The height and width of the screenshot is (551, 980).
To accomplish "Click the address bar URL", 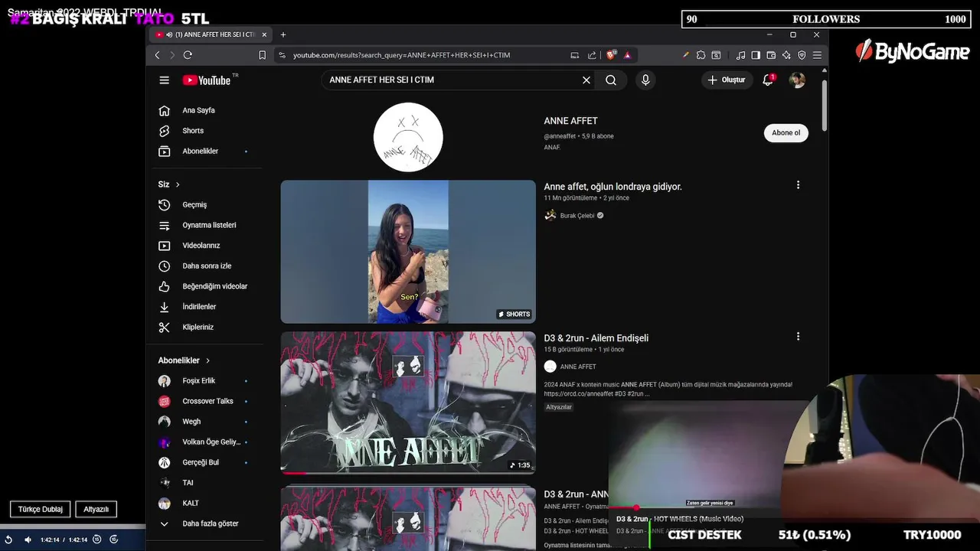I will 401,55.
